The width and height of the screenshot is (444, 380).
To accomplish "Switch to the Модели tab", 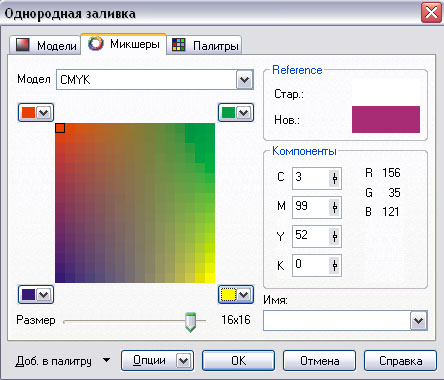I will tap(44, 45).
